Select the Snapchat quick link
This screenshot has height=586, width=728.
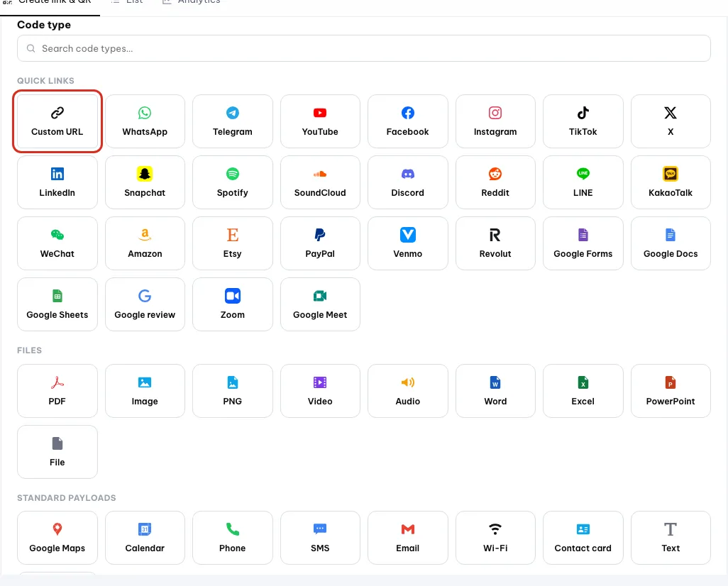[145, 182]
